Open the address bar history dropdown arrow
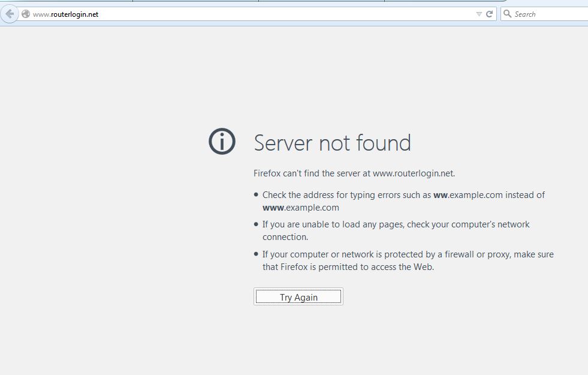Image resolution: width=588 pixels, height=375 pixels. (x=479, y=14)
